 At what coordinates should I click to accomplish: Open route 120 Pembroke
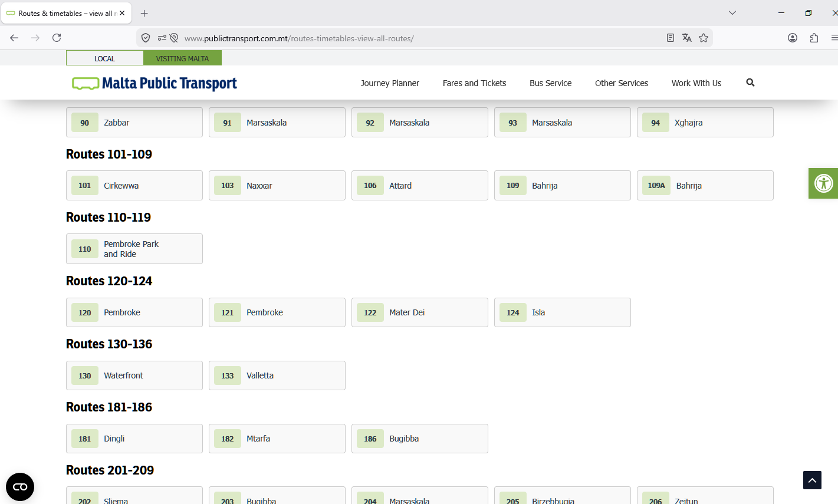(x=134, y=312)
